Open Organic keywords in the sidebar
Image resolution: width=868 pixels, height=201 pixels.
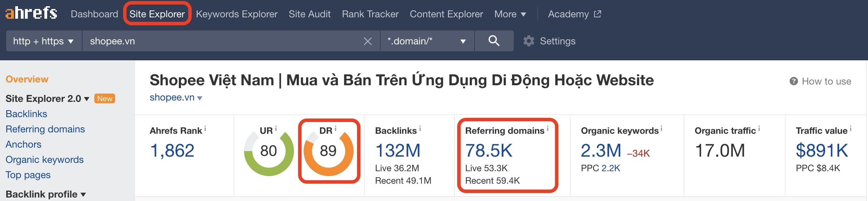point(44,159)
